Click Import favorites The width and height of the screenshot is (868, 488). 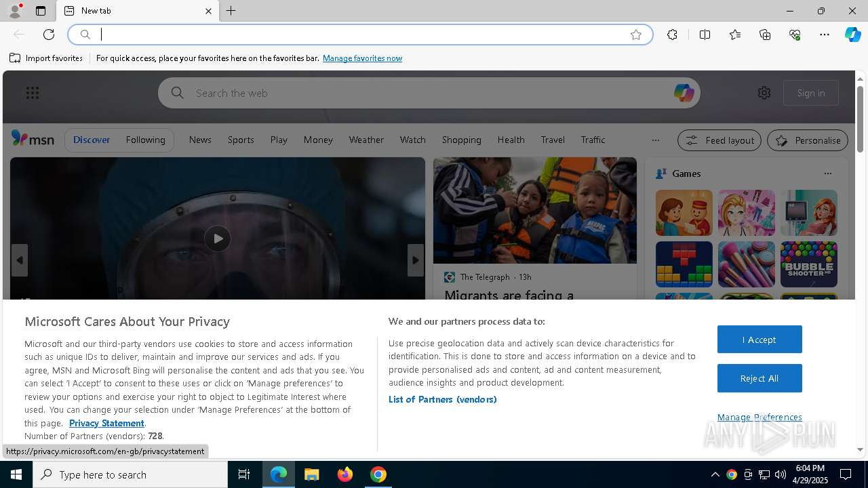click(46, 58)
